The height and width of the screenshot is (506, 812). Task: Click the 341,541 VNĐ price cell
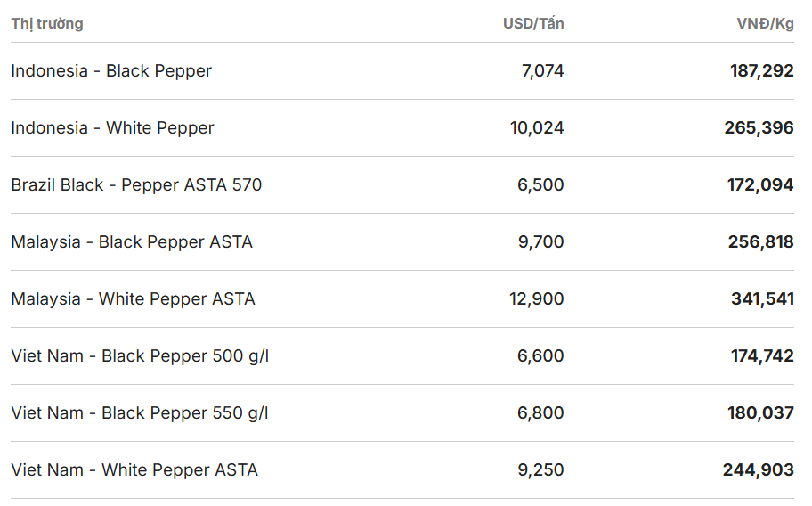pyautogui.click(x=762, y=298)
